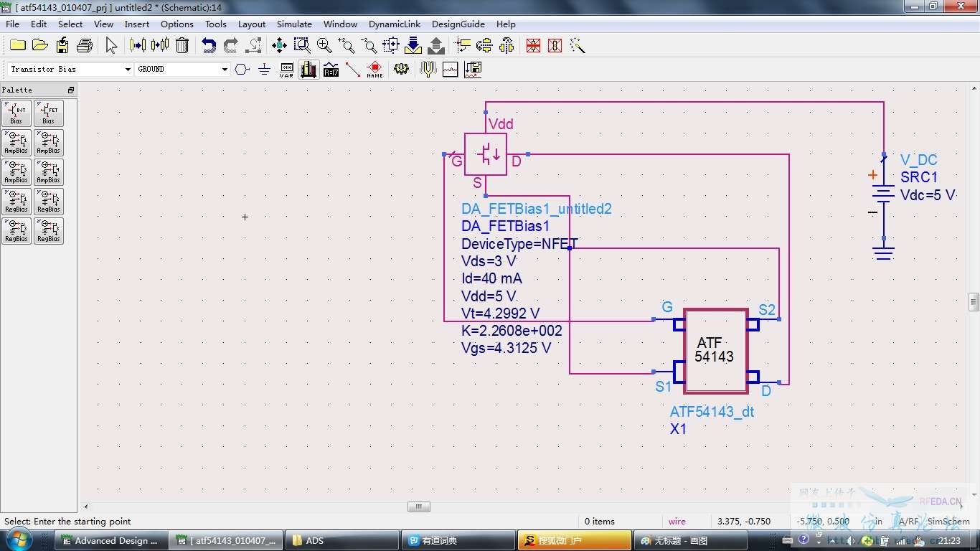The image size is (980, 551).
Task: Open tuning with the tuning fork icon
Action: 428,69
